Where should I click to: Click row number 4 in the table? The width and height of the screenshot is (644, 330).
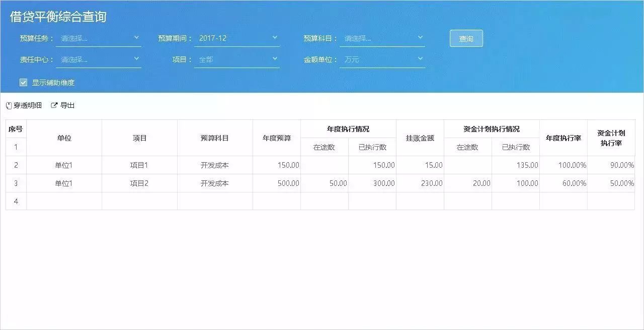pos(16,202)
